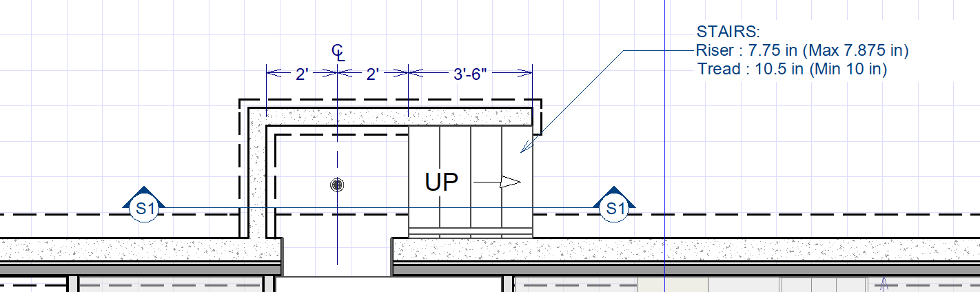
Task: Click the Tread : 10.5 in note line
Action: tap(791, 69)
